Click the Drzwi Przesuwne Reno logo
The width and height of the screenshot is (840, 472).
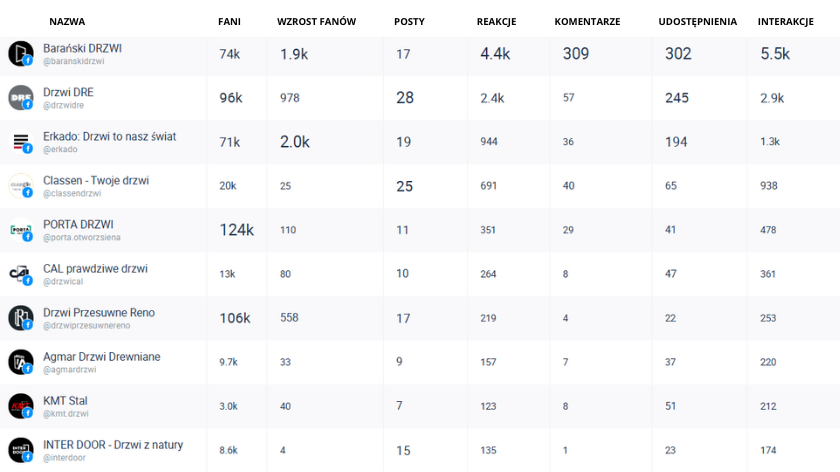[x=21, y=318]
